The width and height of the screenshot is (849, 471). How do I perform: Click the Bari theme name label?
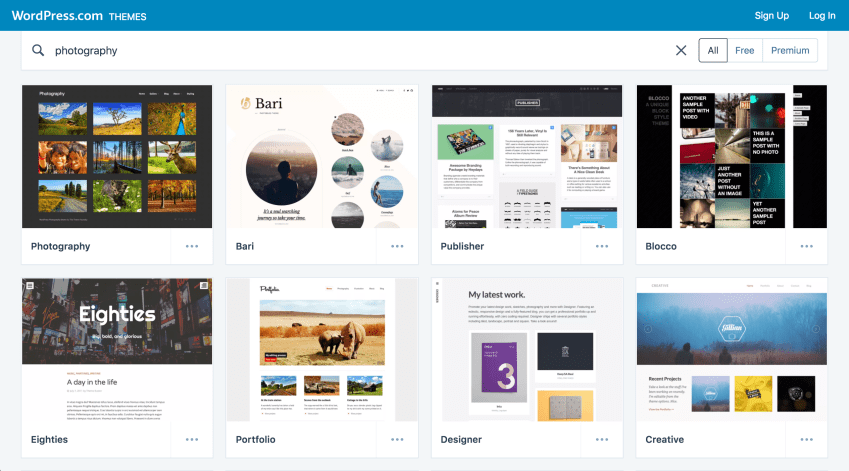point(245,246)
